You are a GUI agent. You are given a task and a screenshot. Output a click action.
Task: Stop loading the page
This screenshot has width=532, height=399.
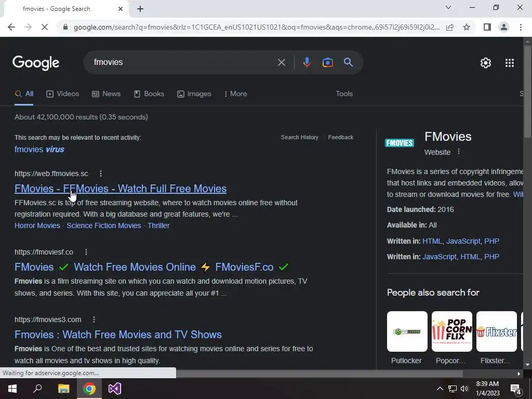[x=45, y=27]
